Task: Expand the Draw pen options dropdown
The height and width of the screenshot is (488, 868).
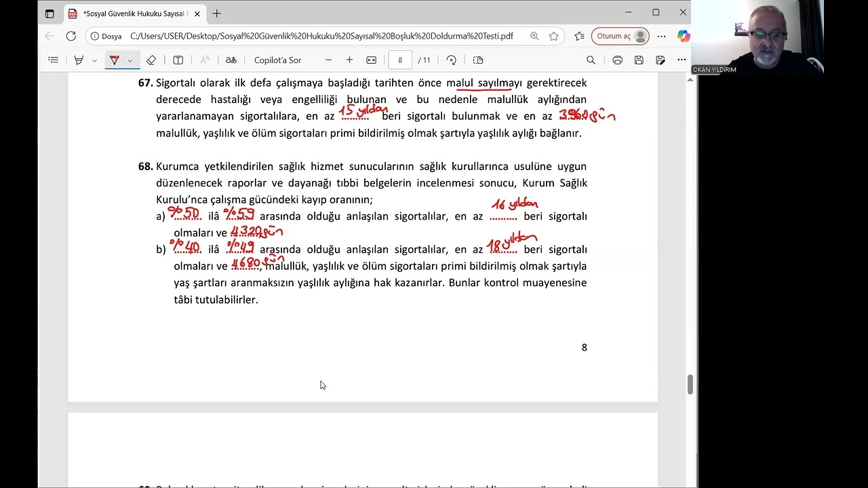Action: pyautogui.click(x=130, y=60)
